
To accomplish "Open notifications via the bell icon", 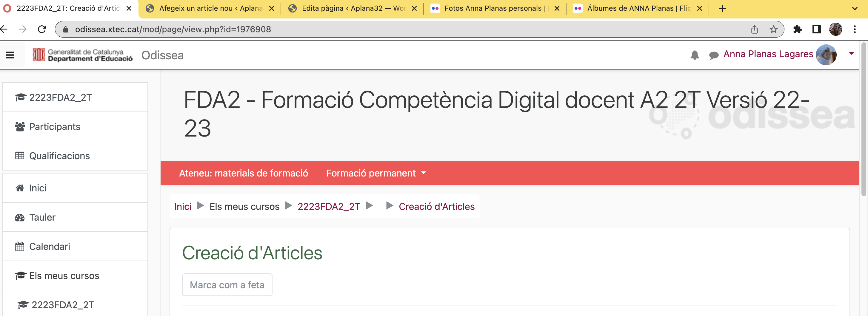I will 695,55.
